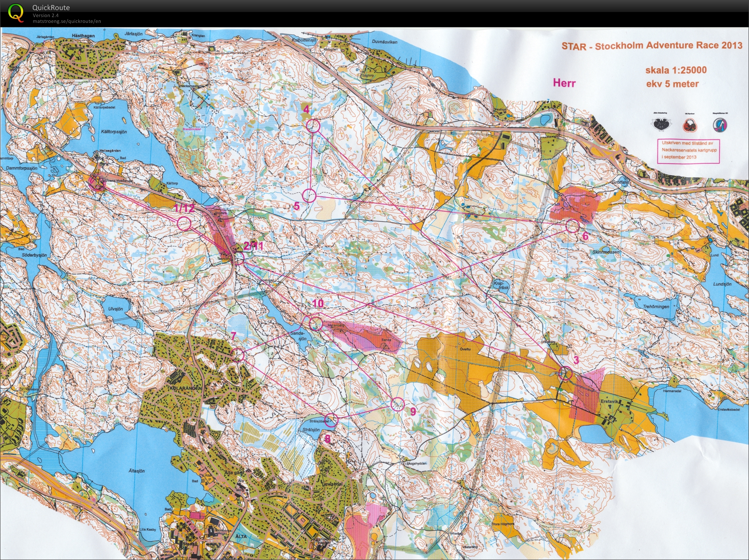Click the 'Ältasjön' lake label

coord(136,471)
